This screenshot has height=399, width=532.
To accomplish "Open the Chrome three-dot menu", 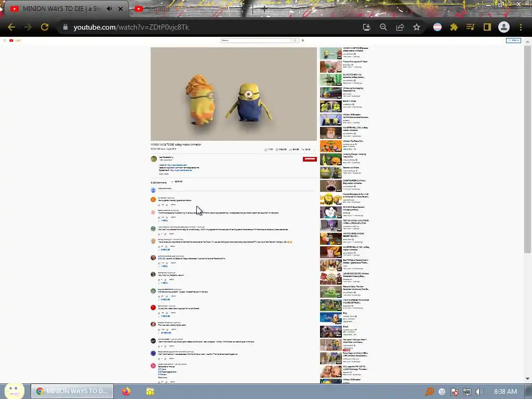I will coord(521,27).
